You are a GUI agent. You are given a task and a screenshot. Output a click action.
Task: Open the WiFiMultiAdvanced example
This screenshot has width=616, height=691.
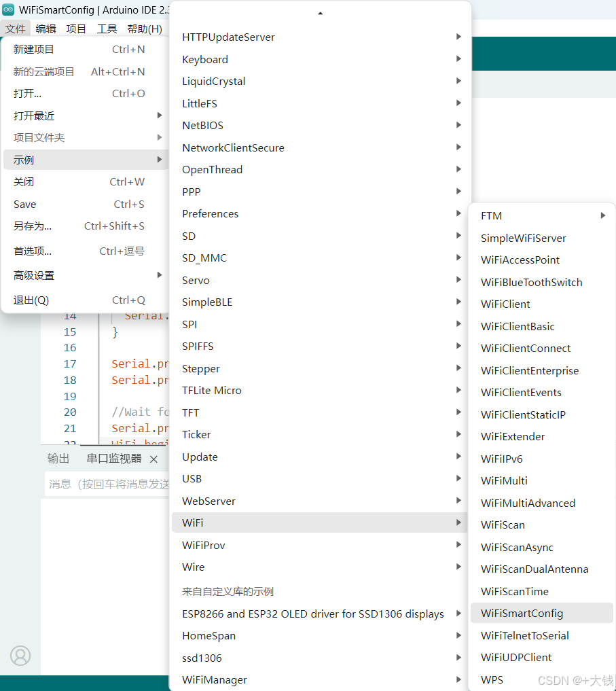coord(542,503)
